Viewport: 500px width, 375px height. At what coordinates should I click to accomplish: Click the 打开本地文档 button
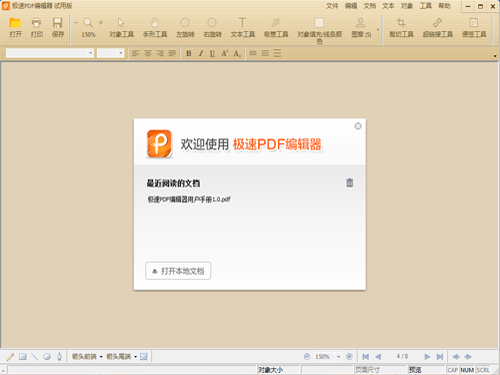(178, 271)
